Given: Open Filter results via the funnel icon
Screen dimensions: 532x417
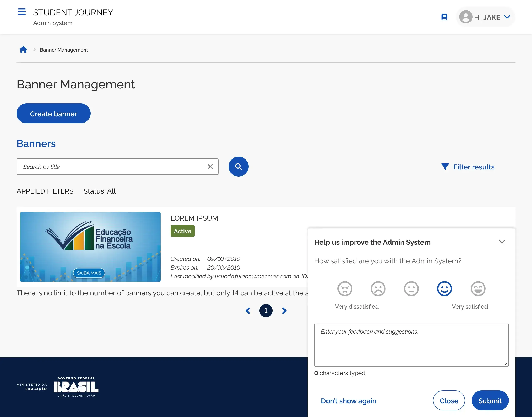Looking at the screenshot, I should tap(445, 167).
